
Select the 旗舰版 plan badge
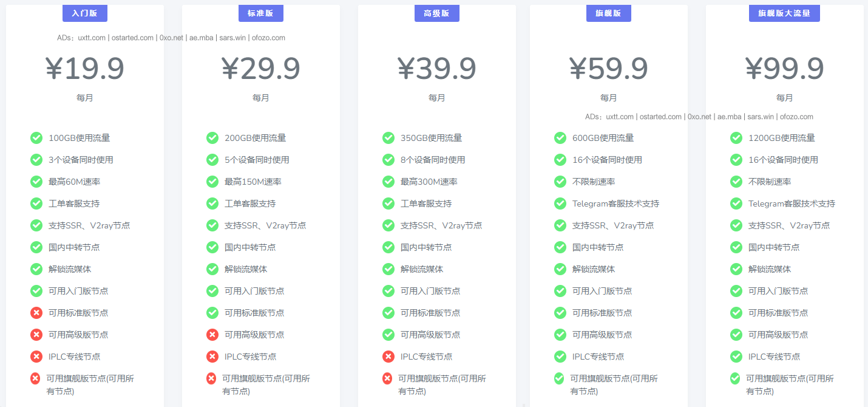click(x=608, y=13)
